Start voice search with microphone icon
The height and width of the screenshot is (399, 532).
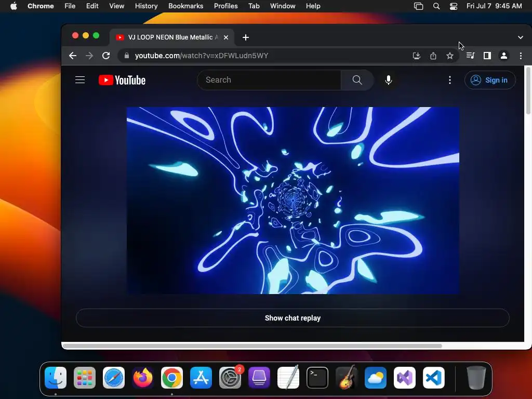pos(389,80)
